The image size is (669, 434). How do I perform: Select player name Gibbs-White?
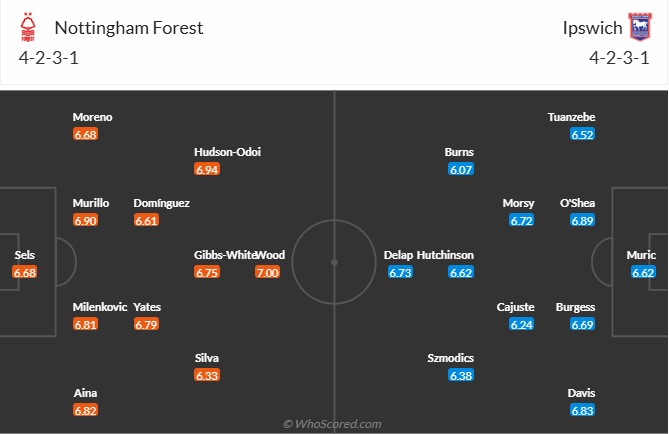(224, 255)
